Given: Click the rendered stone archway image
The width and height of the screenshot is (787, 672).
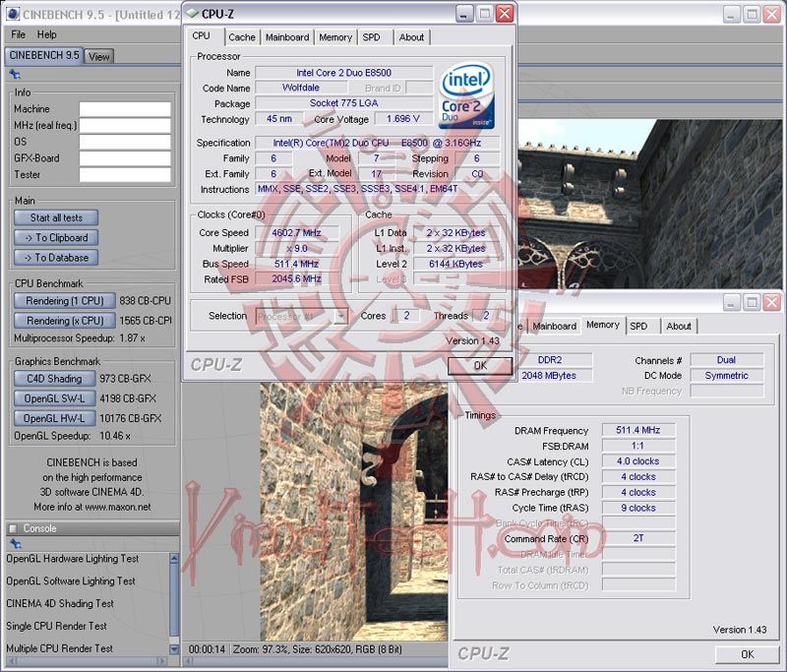Looking at the screenshot, I should tap(354, 511).
